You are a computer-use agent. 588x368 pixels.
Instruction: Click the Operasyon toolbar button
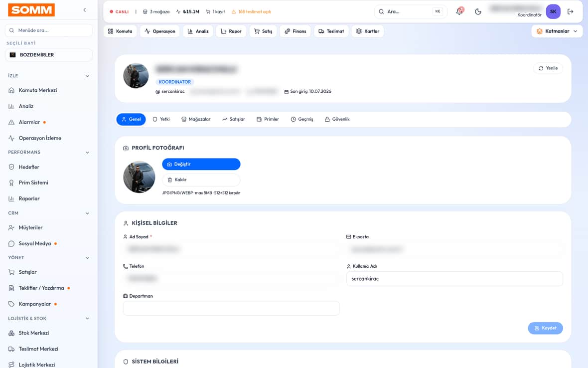(160, 31)
